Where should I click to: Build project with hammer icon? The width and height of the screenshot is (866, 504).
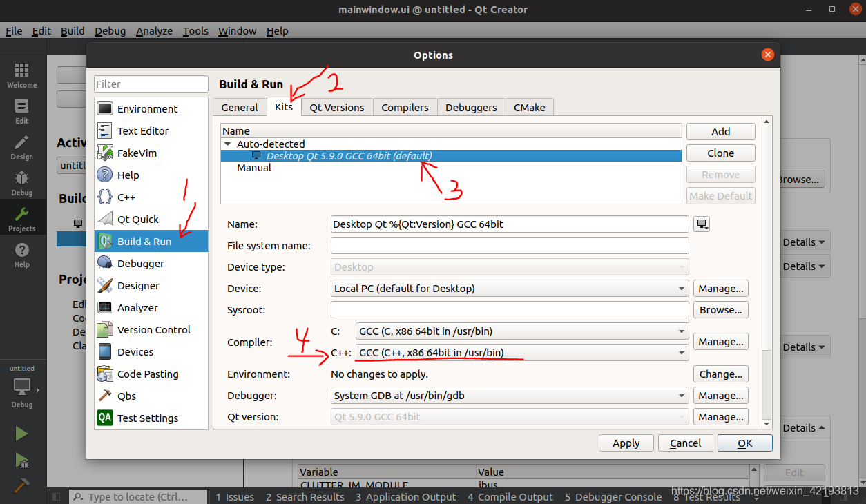22,485
